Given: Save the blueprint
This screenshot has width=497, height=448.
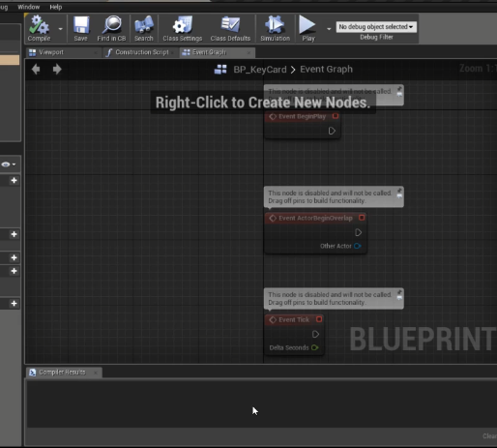Looking at the screenshot, I should point(80,28).
